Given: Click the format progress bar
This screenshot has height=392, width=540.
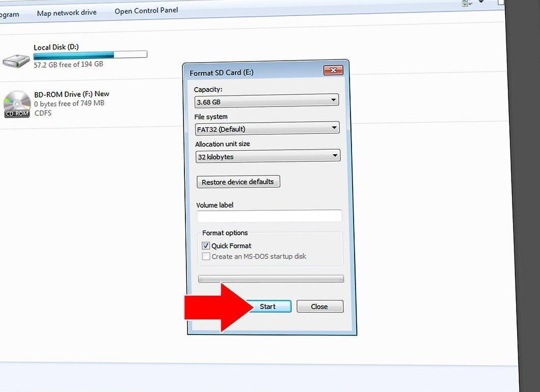Looking at the screenshot, I should click(271, 279).
